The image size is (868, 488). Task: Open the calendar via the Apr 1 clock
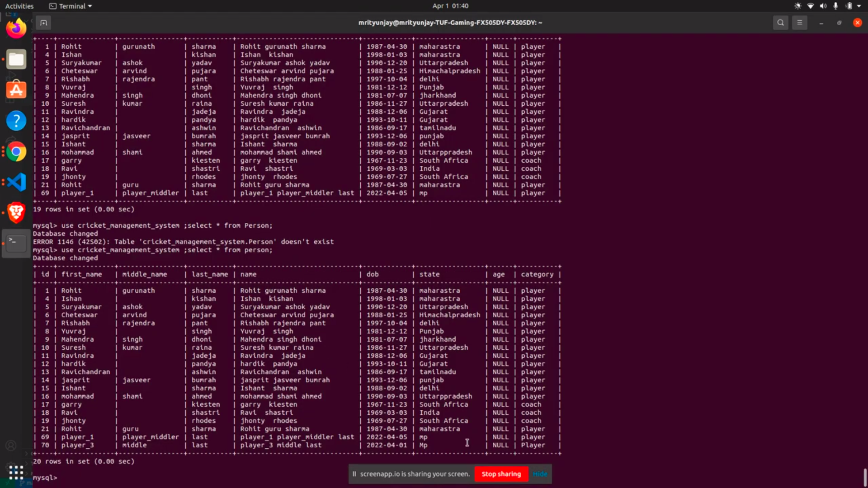(x=450, y=6)
